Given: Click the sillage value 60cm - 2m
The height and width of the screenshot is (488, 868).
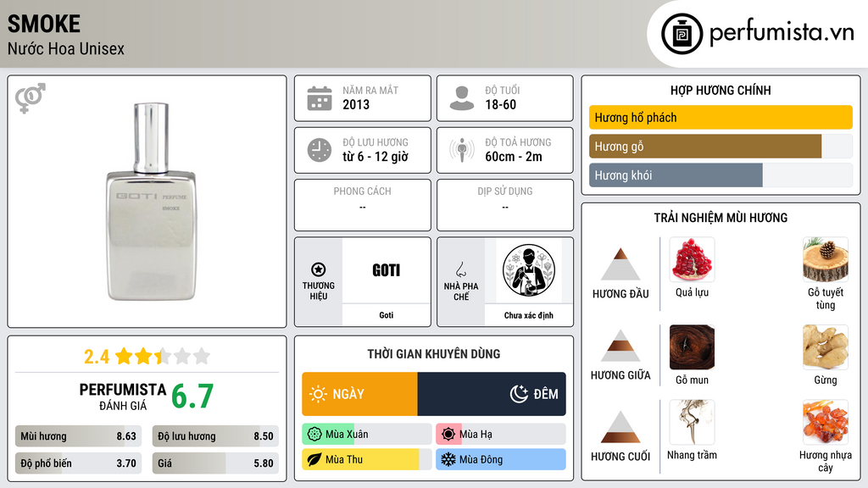Looking at the screenshot, I should click(514, 157).
